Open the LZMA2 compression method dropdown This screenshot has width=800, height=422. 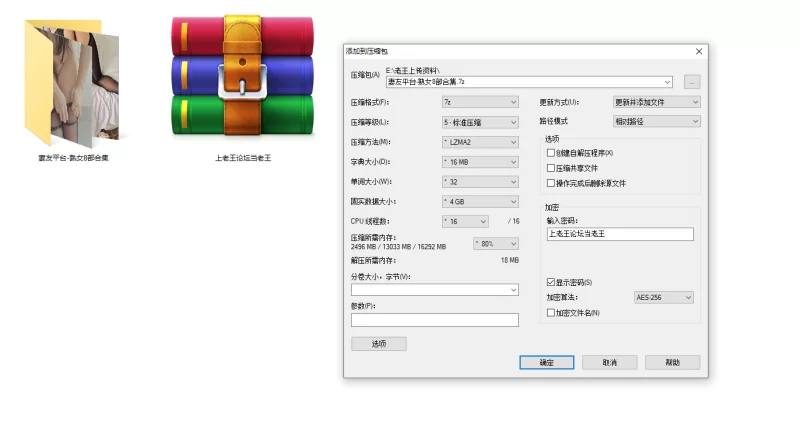tap(480, 142)
